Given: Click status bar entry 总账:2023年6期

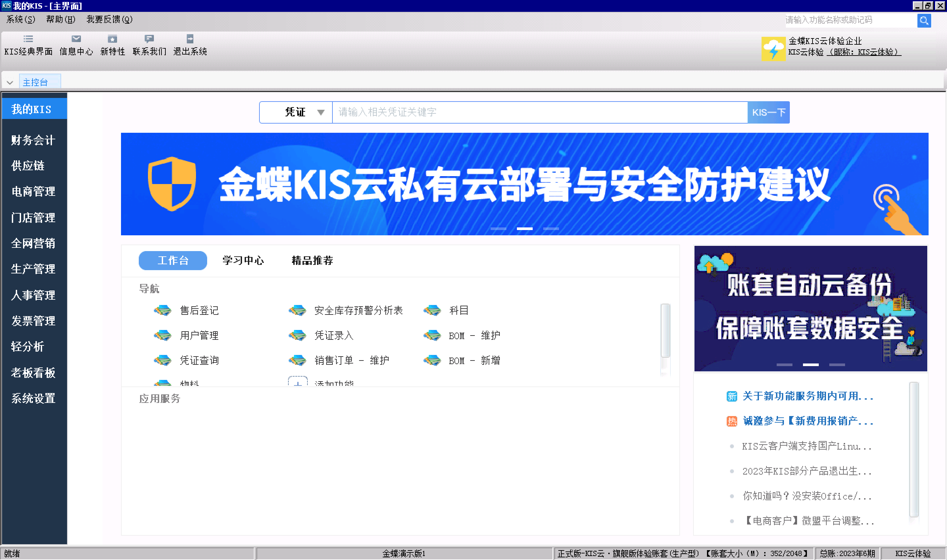Looking at the screenshot, I should (x=847, y=553).
